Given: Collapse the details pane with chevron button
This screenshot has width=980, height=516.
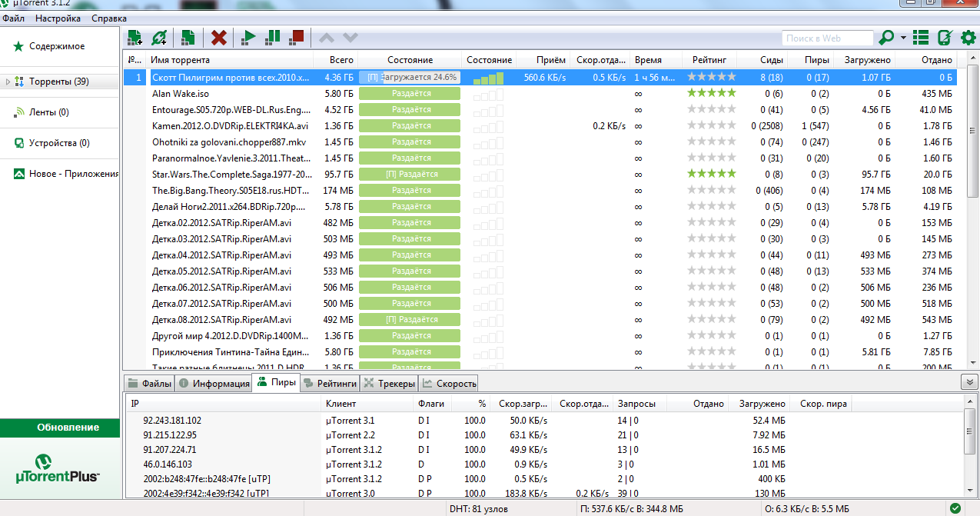Looking at the screenshot, I should (968, 382).
